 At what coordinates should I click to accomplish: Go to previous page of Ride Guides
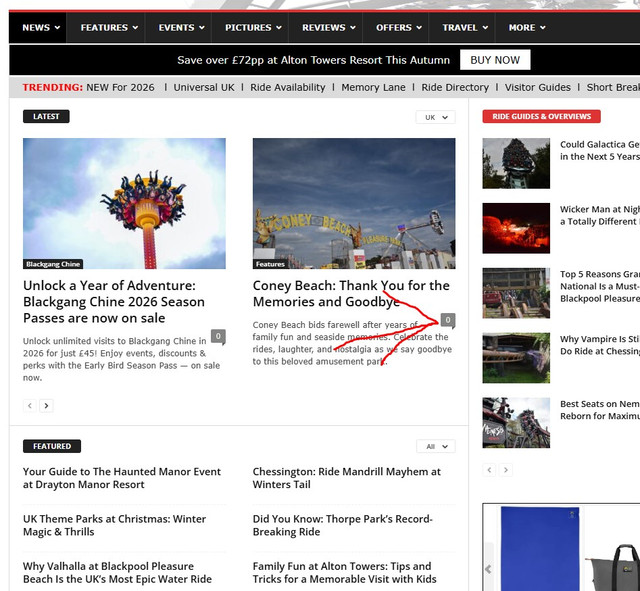pyautogui.click(x=489, y=470)
